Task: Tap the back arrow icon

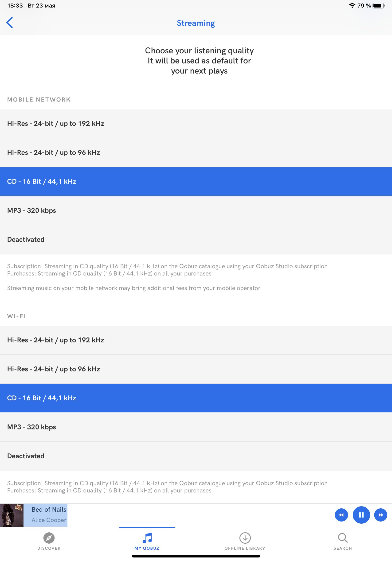Action: (x=10, y=23)
